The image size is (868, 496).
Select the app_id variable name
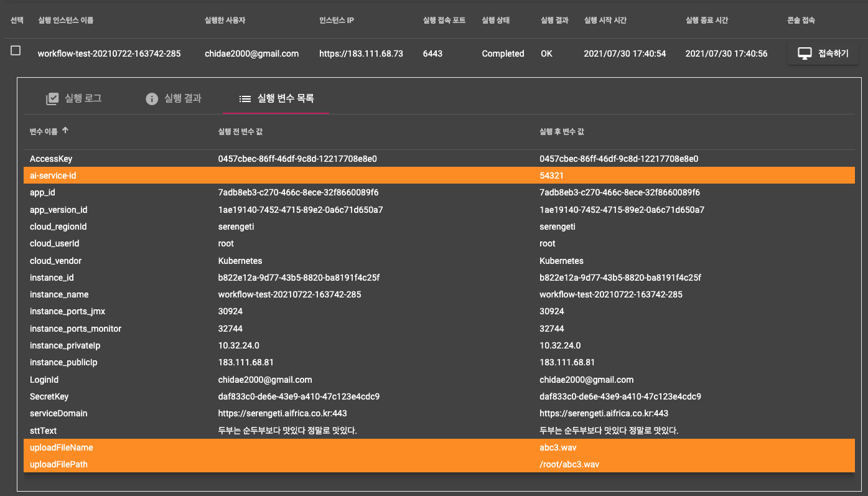[42, 193]
